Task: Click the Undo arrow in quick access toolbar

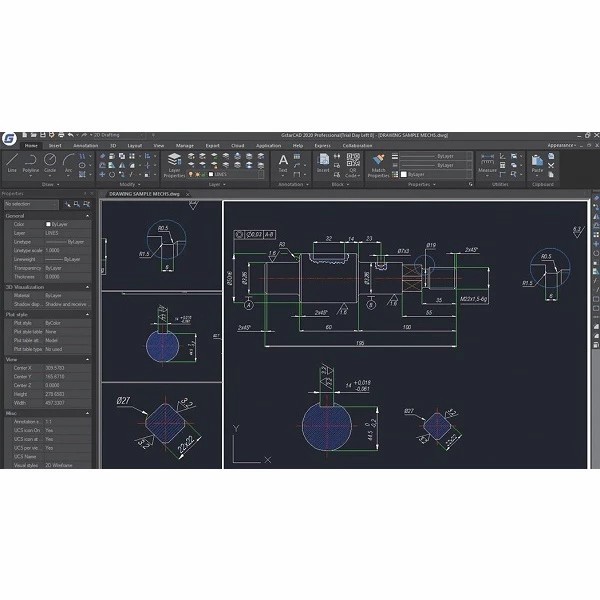Action: [x=71, y=135]
